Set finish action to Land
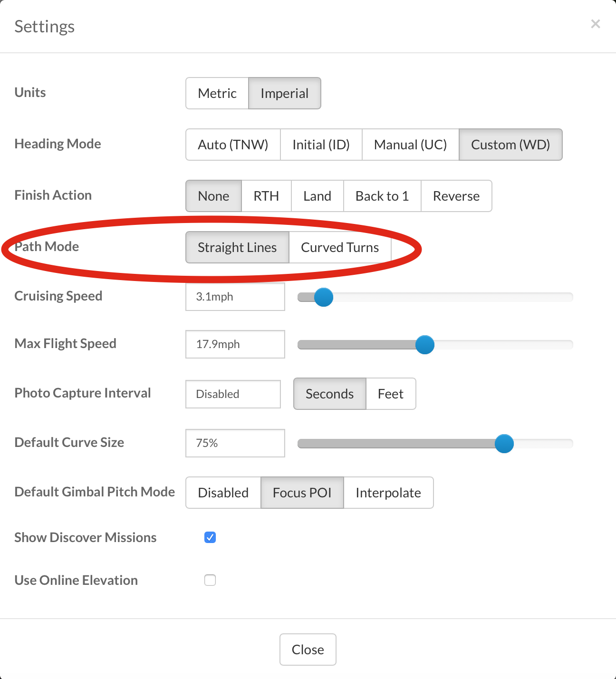The height and width of the screenshot is (679, 616). [318, 196]
